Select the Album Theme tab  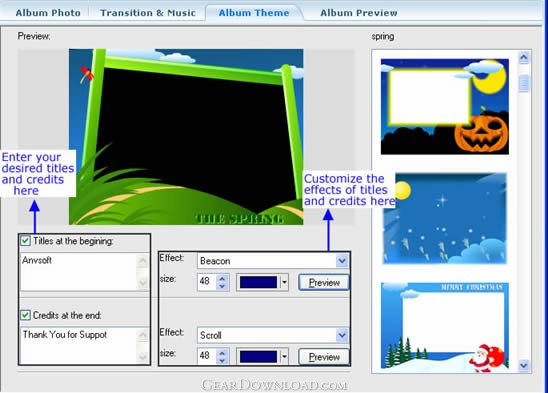coord(254,13)
